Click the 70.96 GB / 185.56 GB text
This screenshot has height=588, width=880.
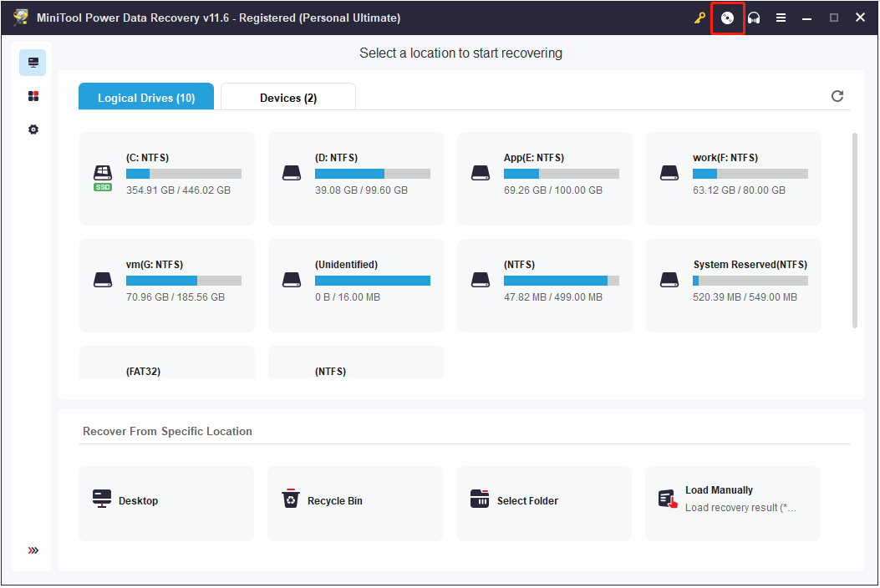click(x=175, y=297)
